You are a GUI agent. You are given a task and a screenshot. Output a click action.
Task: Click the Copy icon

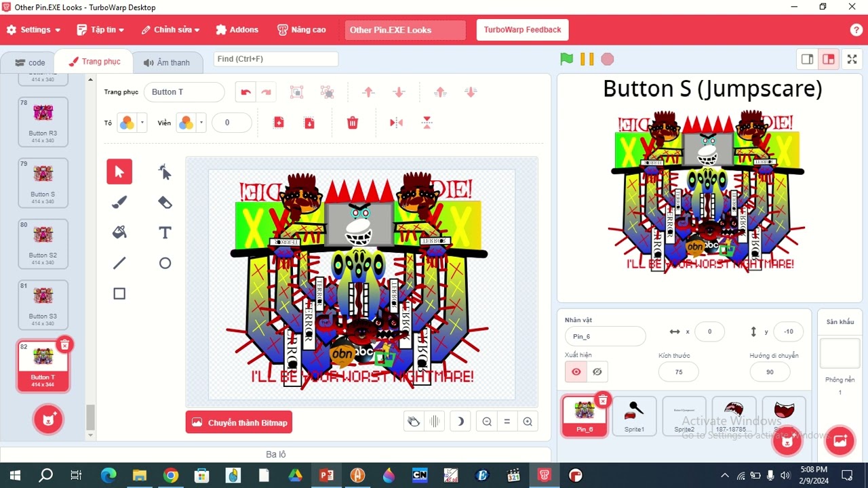click(x=279, y=123)
